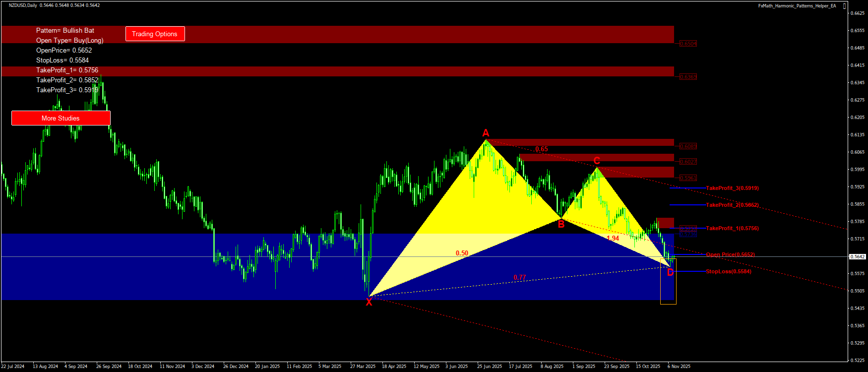
Task: Click the StopLoss(0.5584) level label
Action: [x=728, y=271]
